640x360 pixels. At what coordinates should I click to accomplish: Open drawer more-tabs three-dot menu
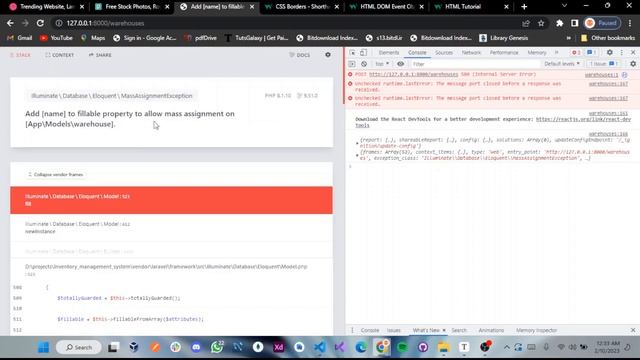352,330
